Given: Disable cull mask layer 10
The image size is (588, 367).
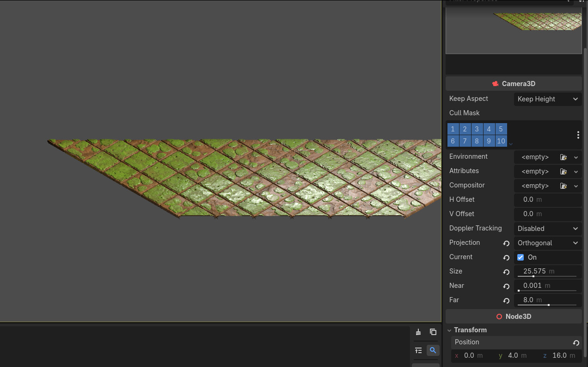Looking at the screenshot, I should click(501, 141).
